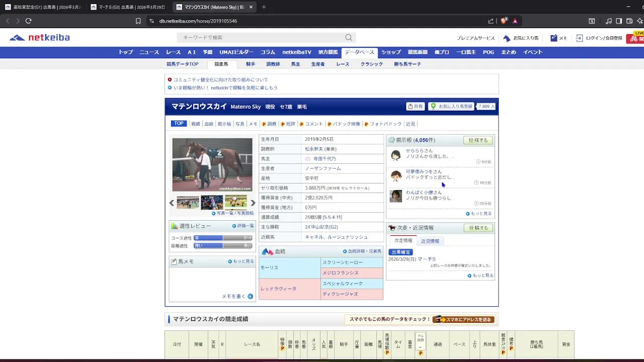This screenshot has width=644, height=362.
Task: Click the browser address bar URL
Action: coord(198,21)
